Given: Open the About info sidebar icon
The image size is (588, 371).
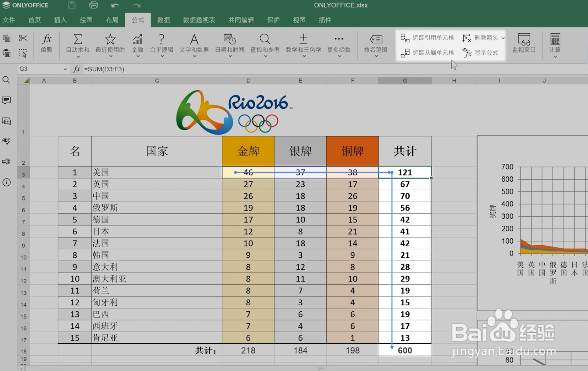Looking at the screenshot, I should (x=6, y=182).
